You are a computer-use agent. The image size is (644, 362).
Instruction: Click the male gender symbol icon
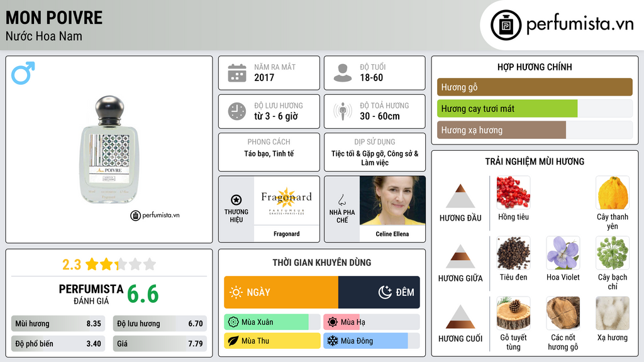pos(23,73)
